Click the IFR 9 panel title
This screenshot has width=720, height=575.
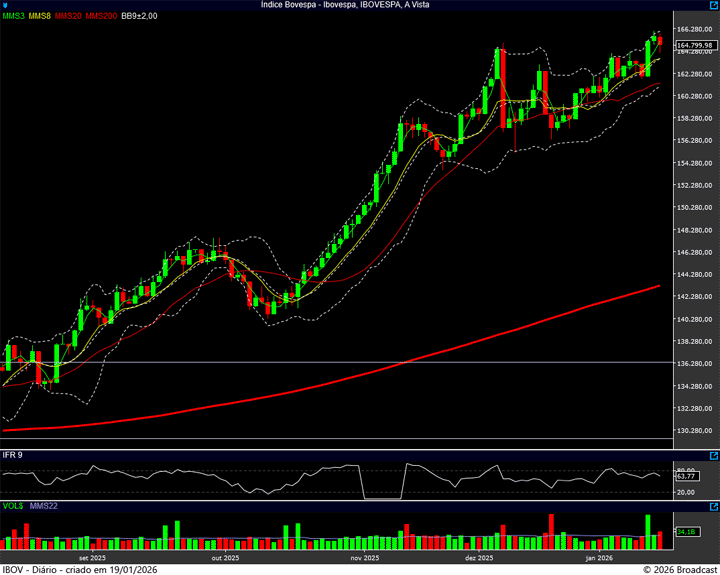pyautogui.click(x=13, y=455)
